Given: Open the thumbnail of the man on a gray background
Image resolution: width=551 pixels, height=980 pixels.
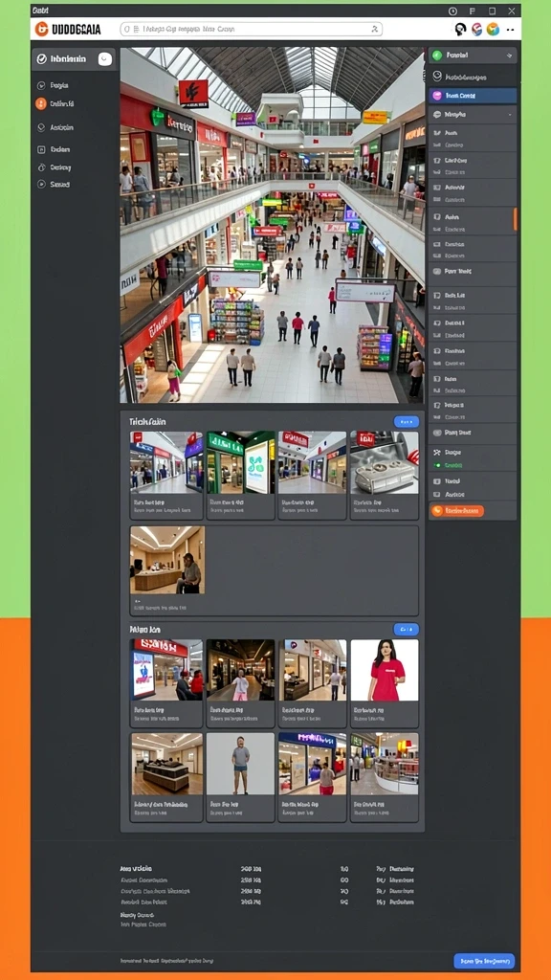Looking at the screenshot, I should pos(240,764).
